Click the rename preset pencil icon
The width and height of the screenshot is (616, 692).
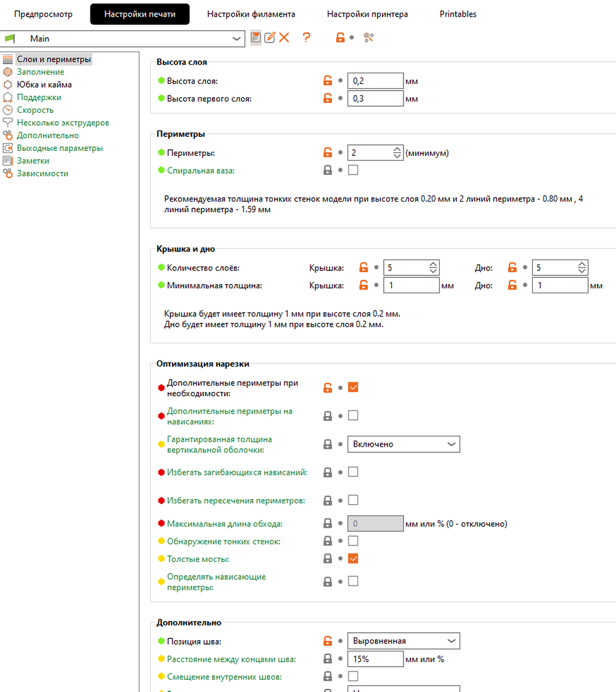pos(270,38)
